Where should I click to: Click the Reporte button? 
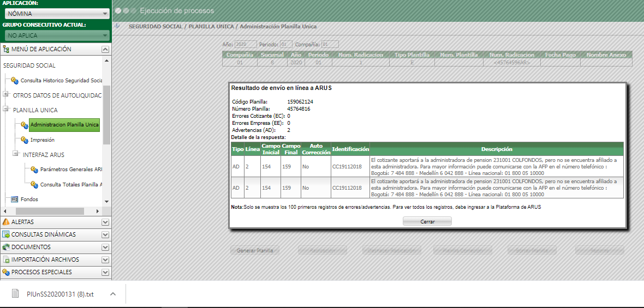click(x=600, y=250)
